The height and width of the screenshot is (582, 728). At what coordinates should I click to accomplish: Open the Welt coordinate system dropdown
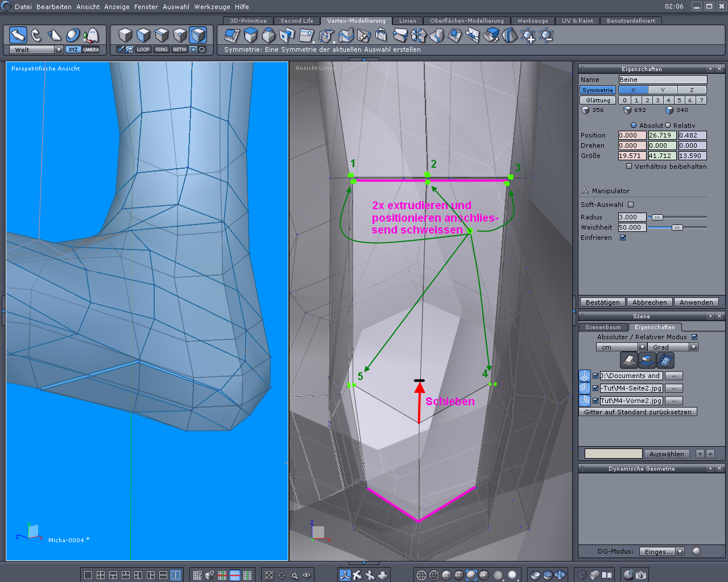pos(59,49)
